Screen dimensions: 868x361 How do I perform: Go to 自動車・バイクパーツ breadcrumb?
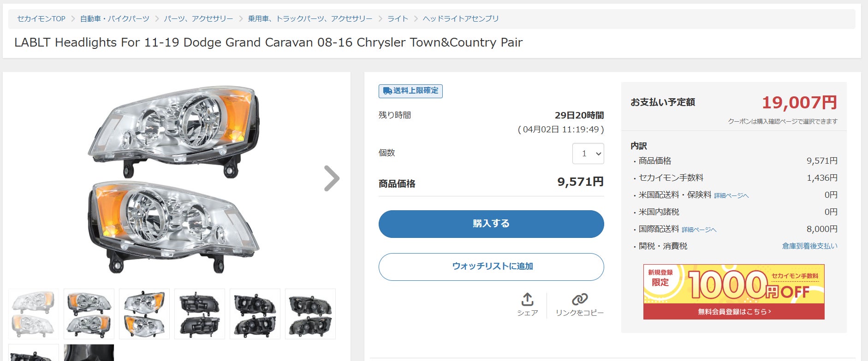114,18
